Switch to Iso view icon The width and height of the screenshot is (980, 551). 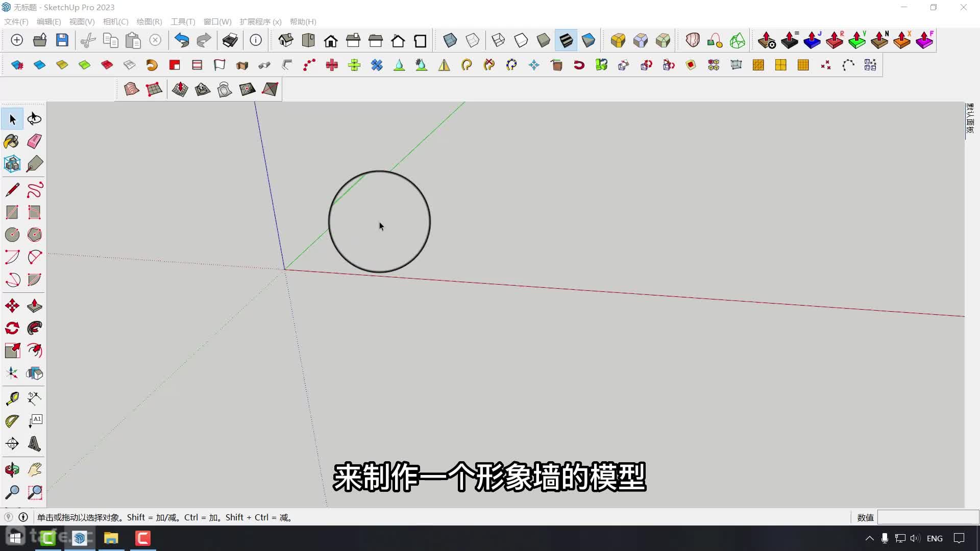point(286,40)
